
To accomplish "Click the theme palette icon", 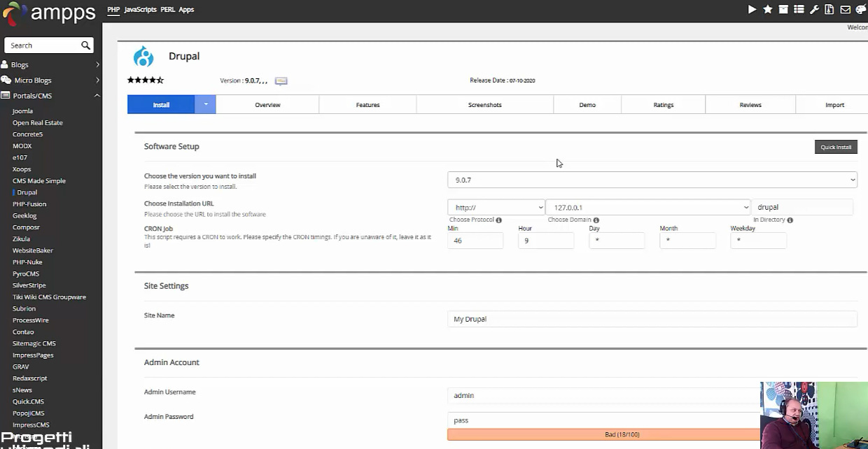I will click(861, 9).
